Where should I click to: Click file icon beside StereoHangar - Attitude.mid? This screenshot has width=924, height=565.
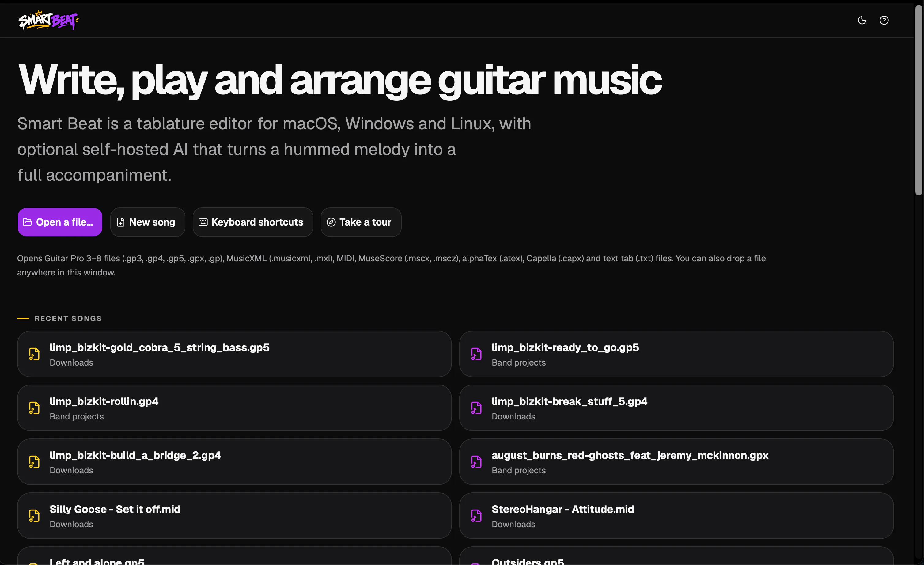(476, 516)
